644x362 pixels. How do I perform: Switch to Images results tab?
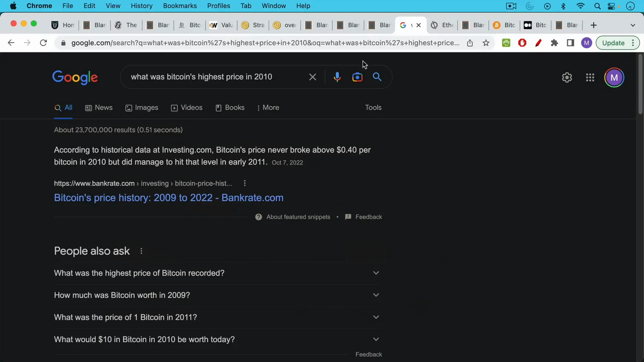click(x=142, y=108)
